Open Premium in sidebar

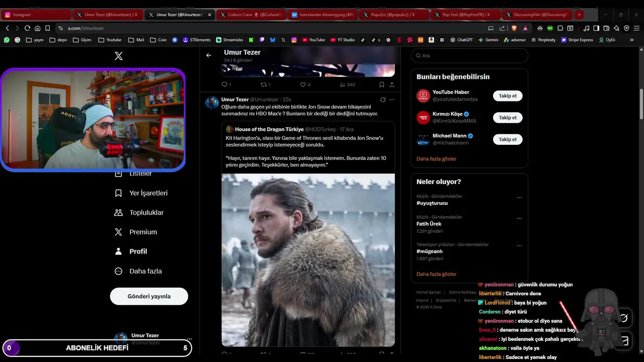[x=136, y=232]
